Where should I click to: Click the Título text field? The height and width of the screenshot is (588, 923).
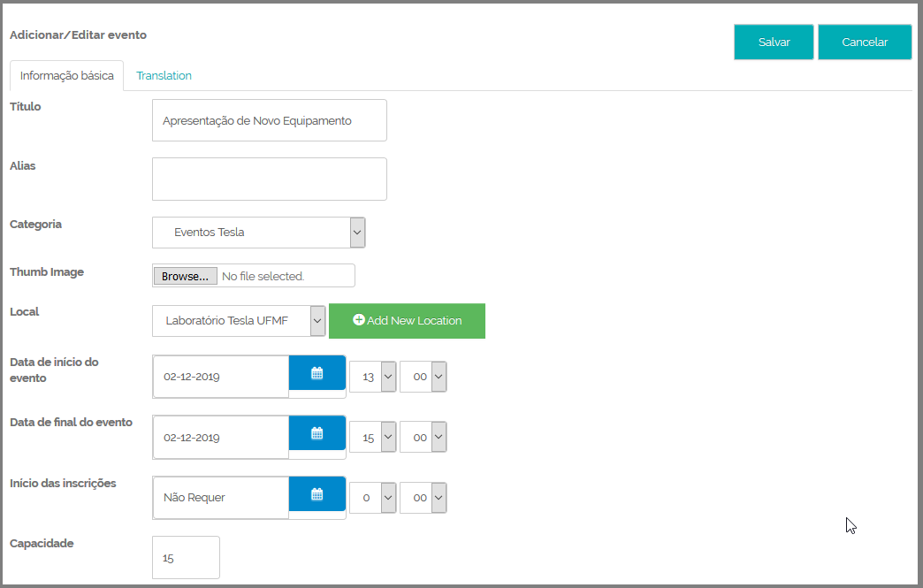[270, 120]
